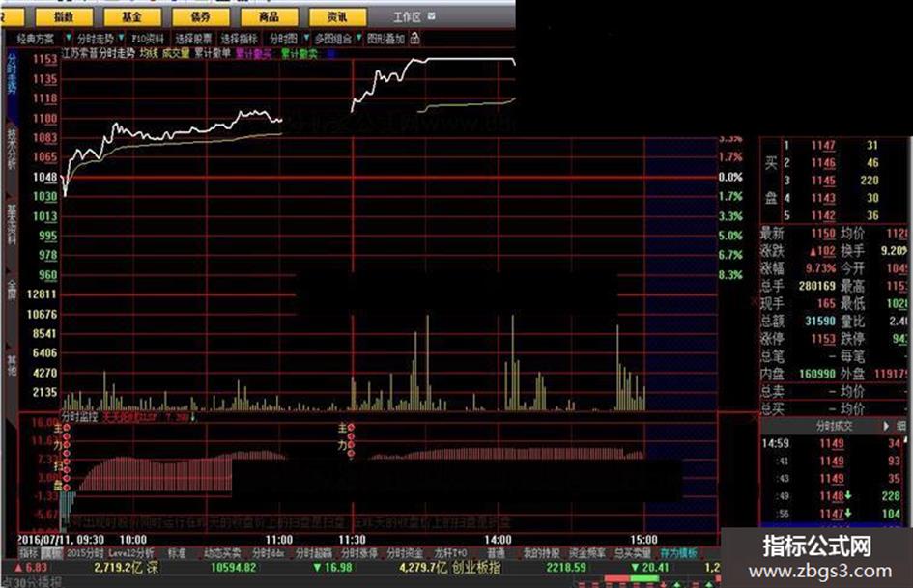The image size is (913, 588).
Task: Select the 分时超赢 bottom tab
Action: 313,553
